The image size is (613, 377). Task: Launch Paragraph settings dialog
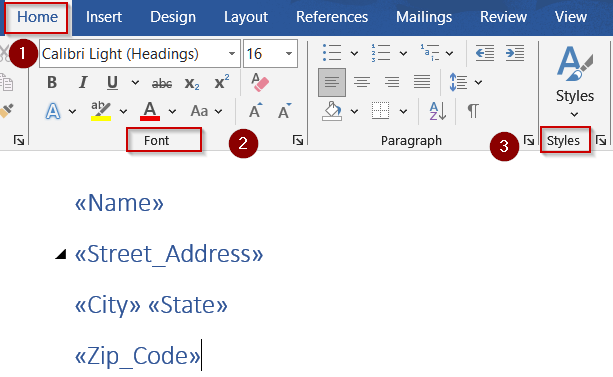tap(529, 140)
